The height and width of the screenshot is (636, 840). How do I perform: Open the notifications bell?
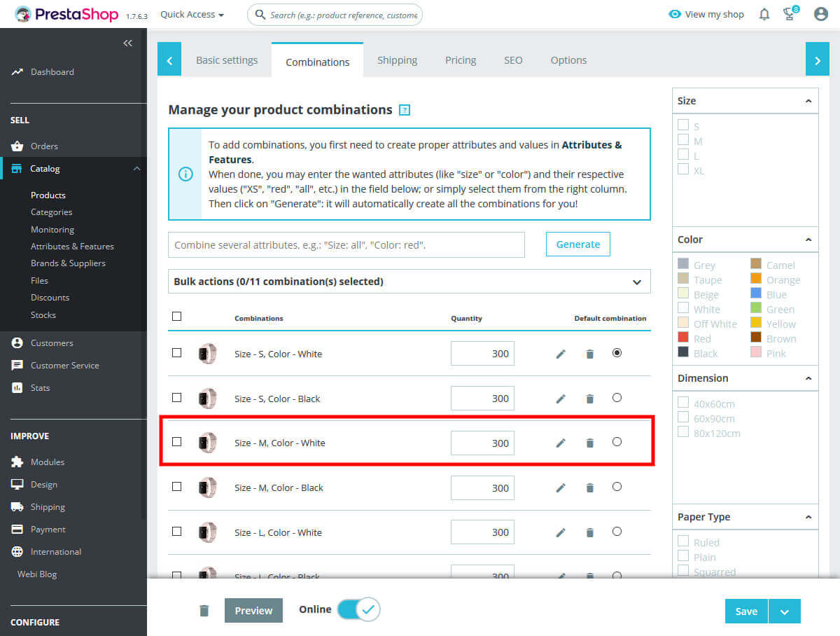[764, 14]
